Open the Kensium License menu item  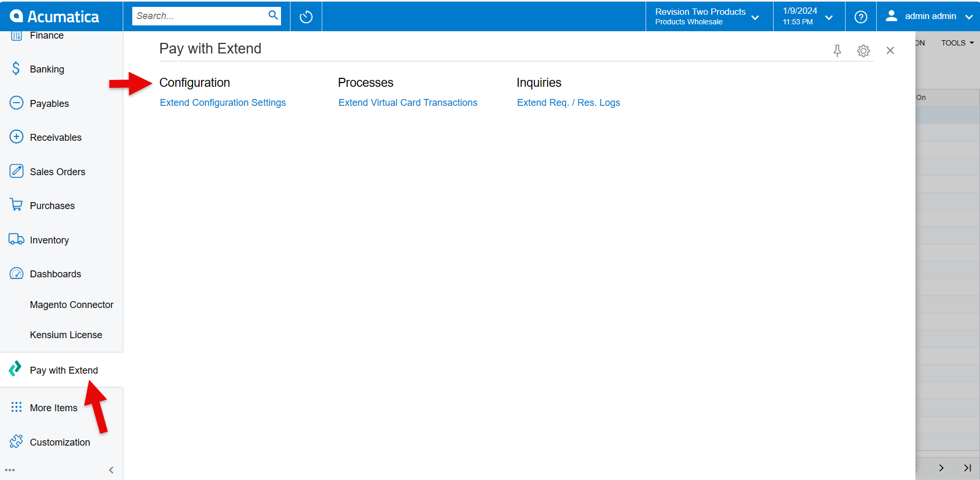66,334
